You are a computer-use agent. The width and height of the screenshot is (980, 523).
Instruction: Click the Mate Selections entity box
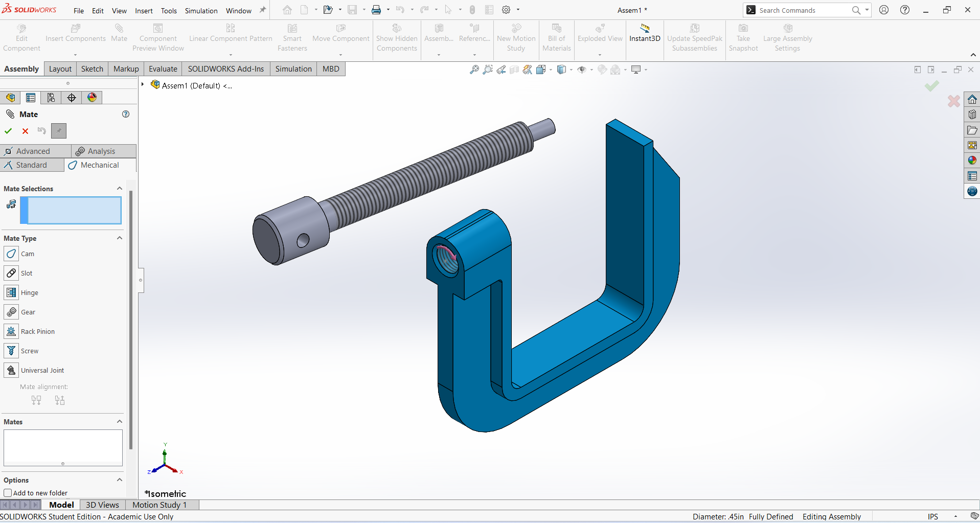click(x=71, y=210)
